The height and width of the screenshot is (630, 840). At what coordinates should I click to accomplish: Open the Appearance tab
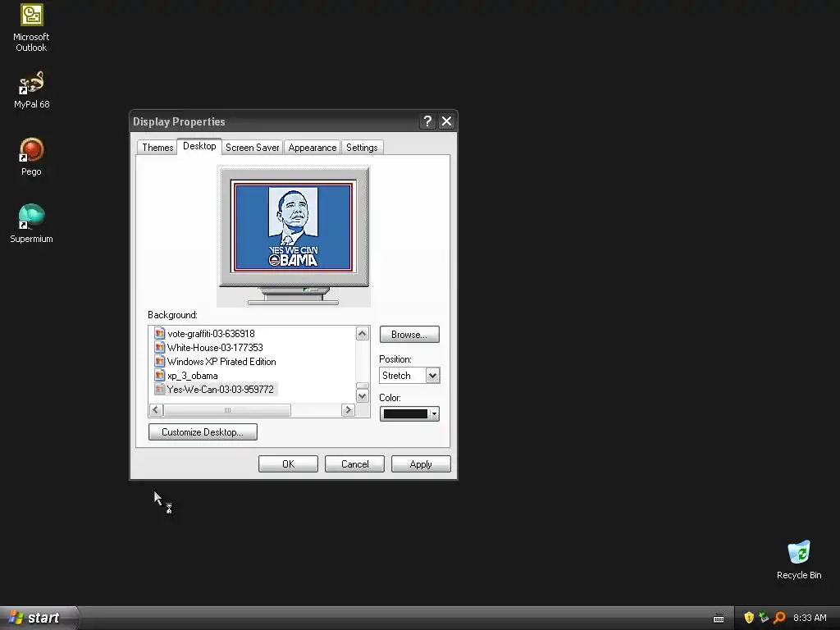pyautogui.click(x=313, y=148)
